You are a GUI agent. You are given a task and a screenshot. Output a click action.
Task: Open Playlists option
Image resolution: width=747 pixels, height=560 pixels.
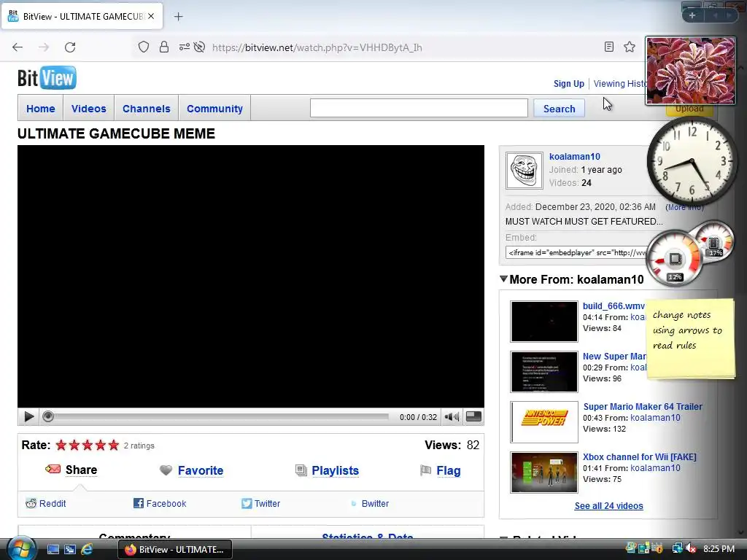335,470
